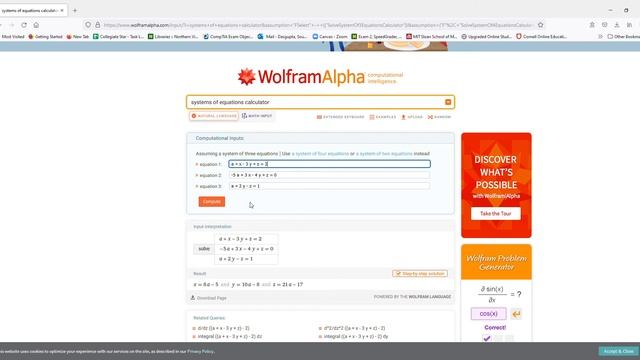Screen dimensions: 640x360
Task: Click the padlock site info icon
Action: pos(98,25)
